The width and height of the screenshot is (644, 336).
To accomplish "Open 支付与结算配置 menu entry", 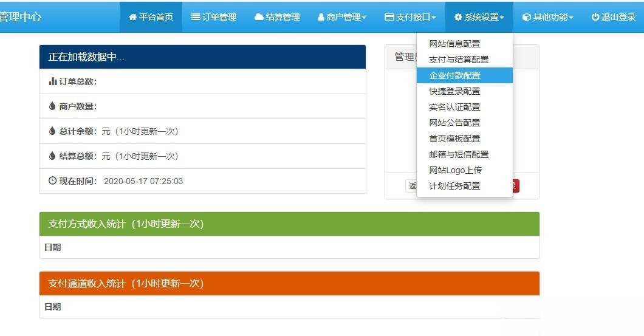I will (459, 60).
